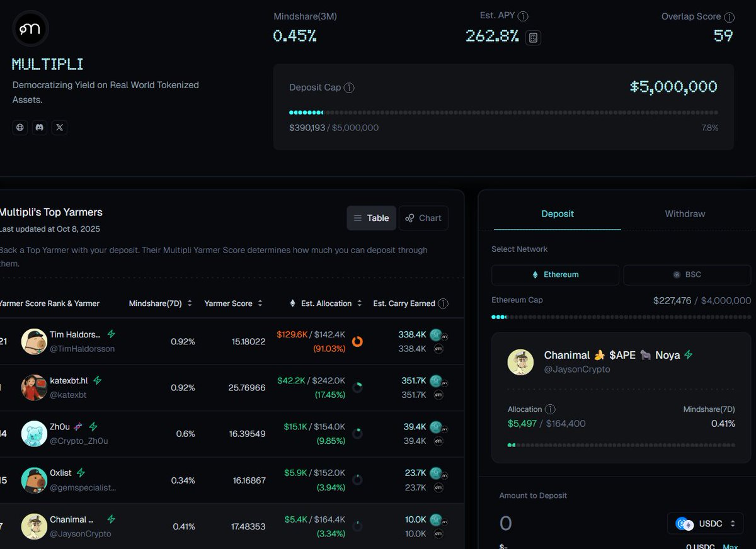Image resolution: width=756 pixels, height=549 pixels.
Task: Click katexbt's 17.45% allocation ring
Action: [357, 388]
